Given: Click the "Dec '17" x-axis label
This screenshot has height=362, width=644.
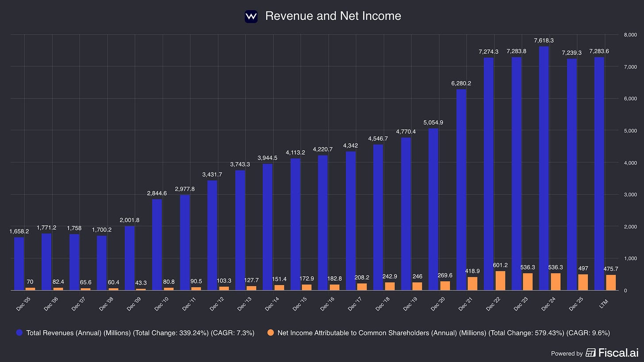Looking at the screenshot, I should [x=354, y=304].
